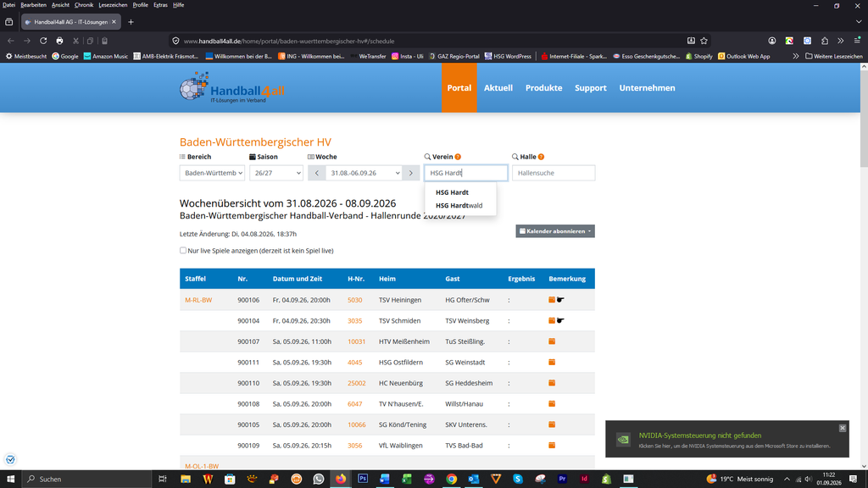Choose the 'HSG Hardtwald' suggestion

tap(459, 205)
